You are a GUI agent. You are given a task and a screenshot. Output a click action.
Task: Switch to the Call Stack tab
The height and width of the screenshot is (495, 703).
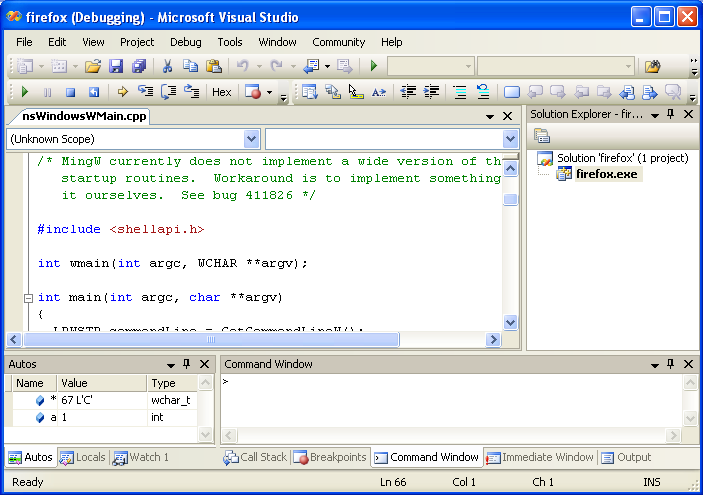[x=255, y=457]
